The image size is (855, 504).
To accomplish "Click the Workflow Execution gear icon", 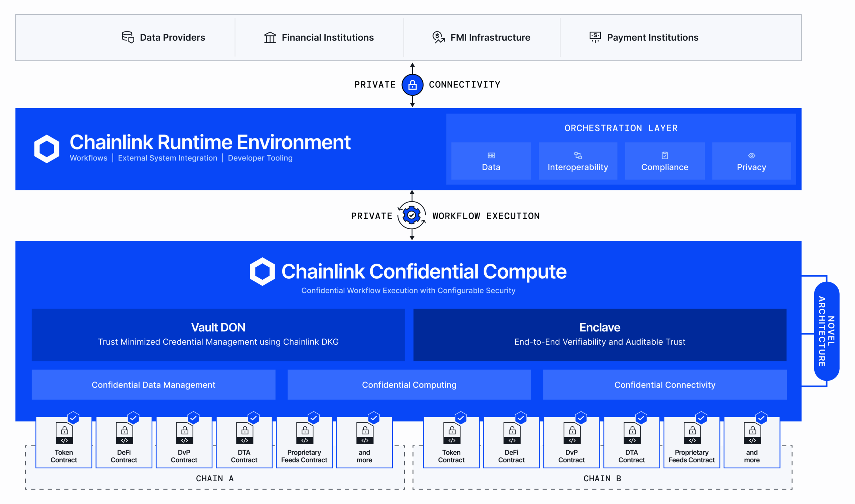I will pos(412,216).
